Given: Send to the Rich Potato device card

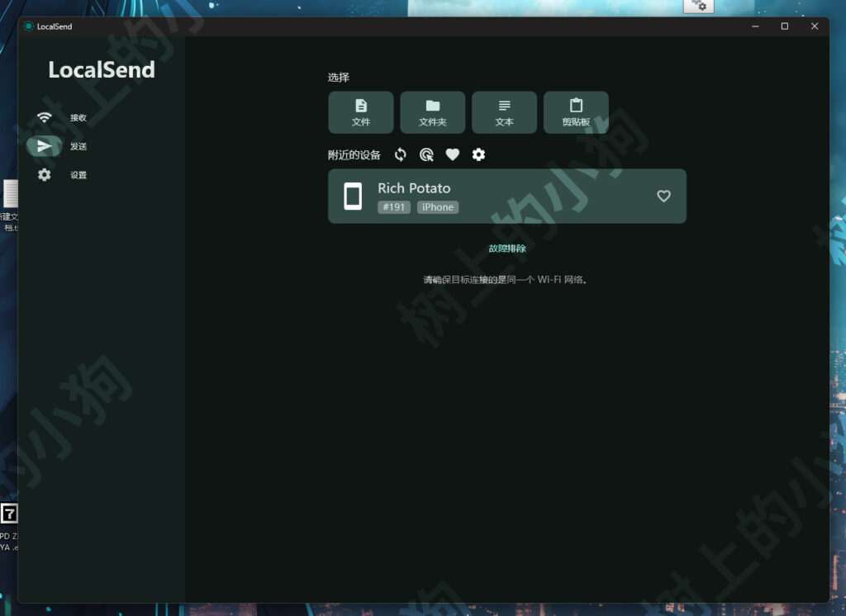Looking at the screenshot, I should pyautogui.click(x=507, y=196).
